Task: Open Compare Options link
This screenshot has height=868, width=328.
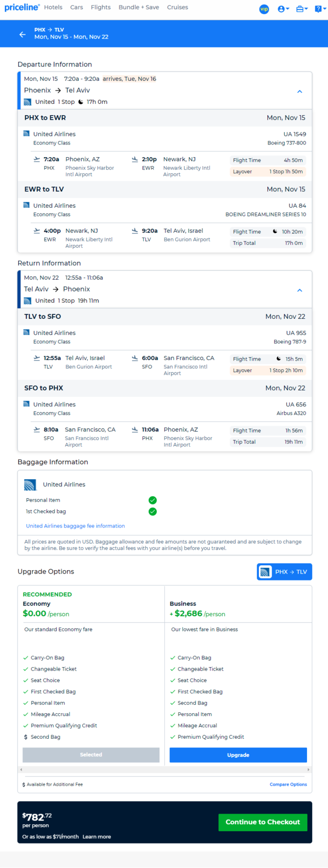Action: [x=288, y=784]
